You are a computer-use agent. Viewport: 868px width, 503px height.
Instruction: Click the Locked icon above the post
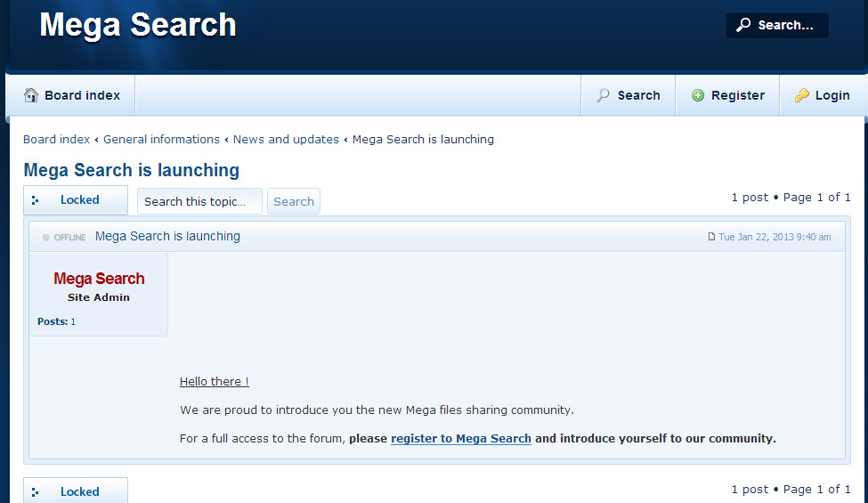35,200
